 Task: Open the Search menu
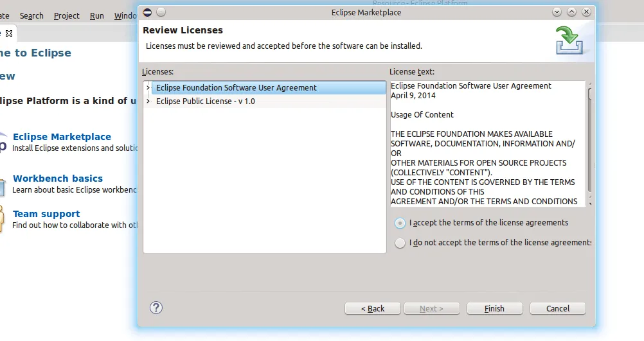31,15
